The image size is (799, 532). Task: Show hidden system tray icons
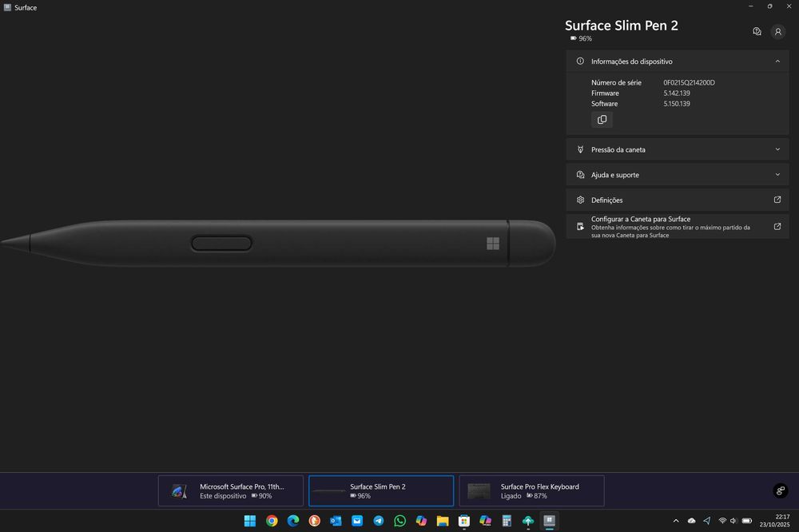pos(676,521)
